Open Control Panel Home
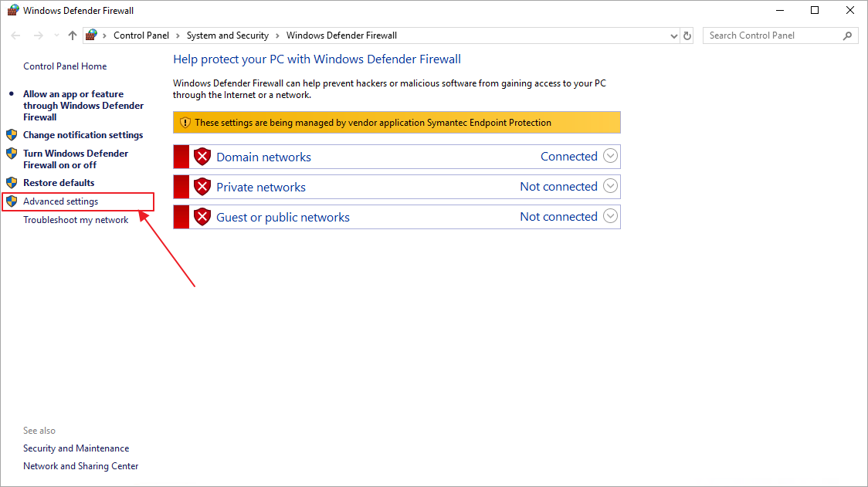The height and width of the screenshot is (487, 868). tap(65, 66)
